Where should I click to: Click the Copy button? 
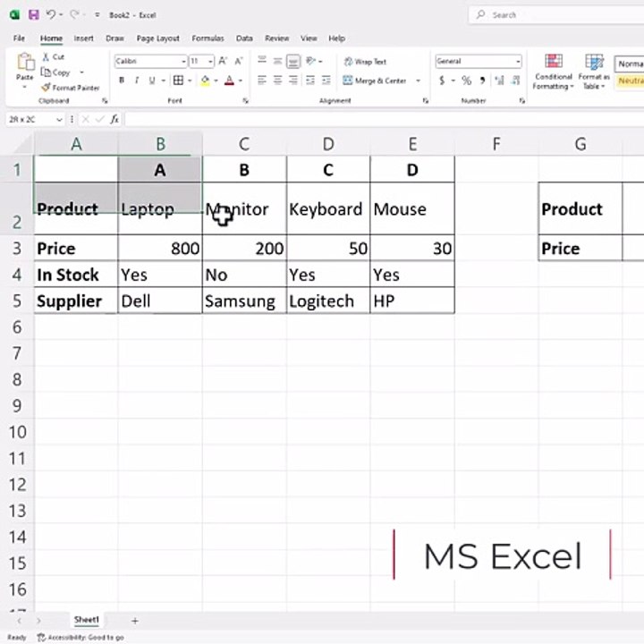coord(55,72)
